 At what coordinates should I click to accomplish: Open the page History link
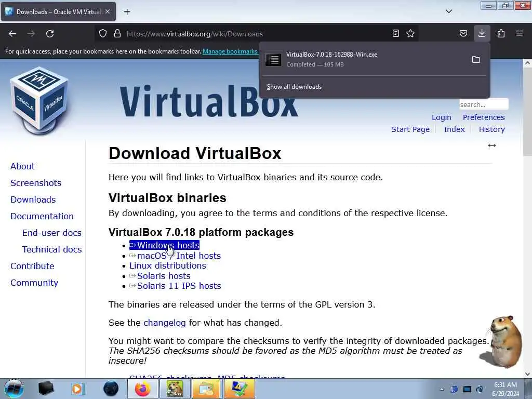click(491, 129)
